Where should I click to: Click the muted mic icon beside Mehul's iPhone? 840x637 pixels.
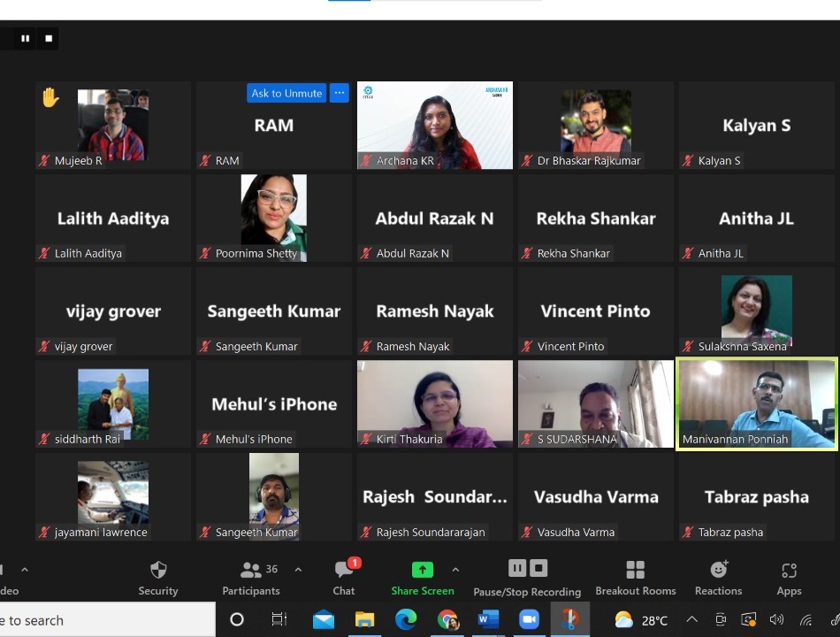[x=205, y=439]
